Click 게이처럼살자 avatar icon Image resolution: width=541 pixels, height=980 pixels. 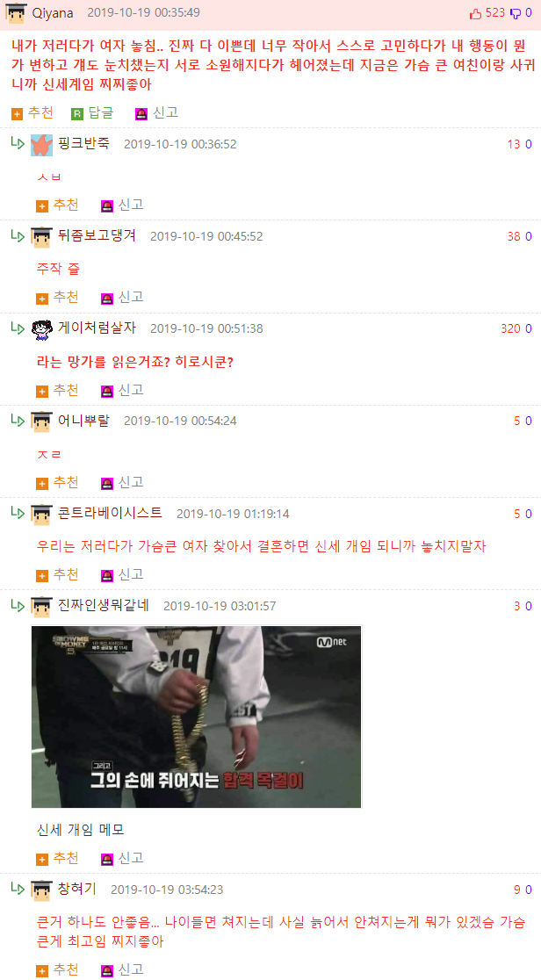click(x=41, y=328)
